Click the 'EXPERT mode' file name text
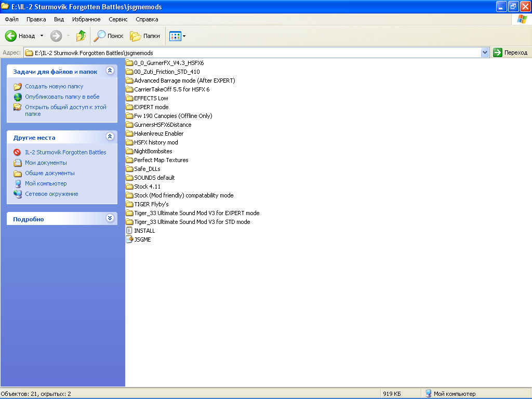 point(151,107)
